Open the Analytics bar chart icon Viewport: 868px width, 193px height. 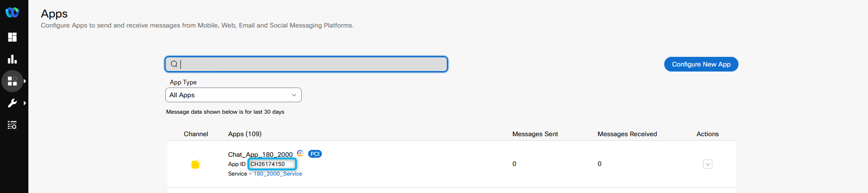12,59
